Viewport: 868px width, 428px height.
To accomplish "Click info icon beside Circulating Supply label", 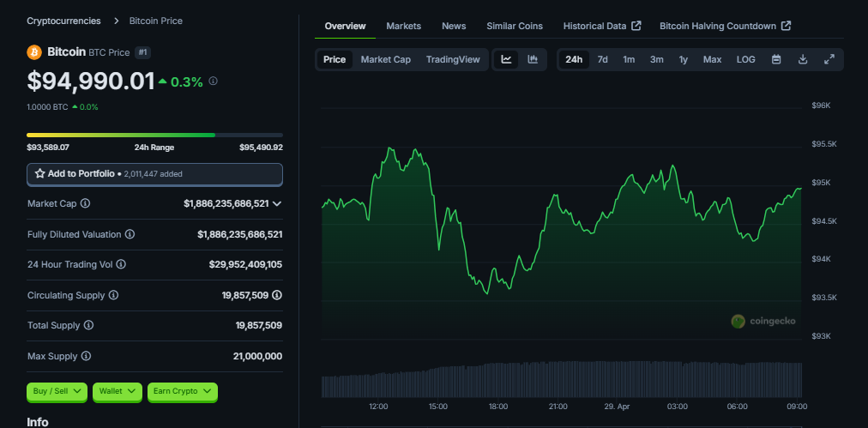I will pyautogui.click(x=113, y=295).
